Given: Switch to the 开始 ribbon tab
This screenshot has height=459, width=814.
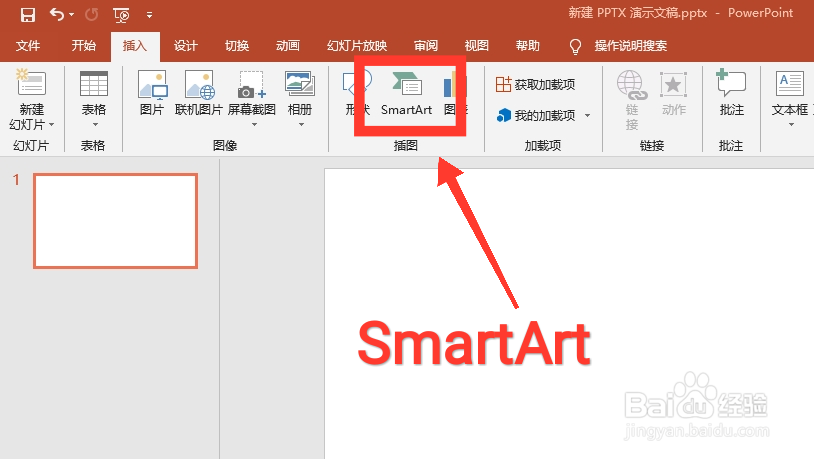Looking at the screenshot, I should [x=84, y=46].
